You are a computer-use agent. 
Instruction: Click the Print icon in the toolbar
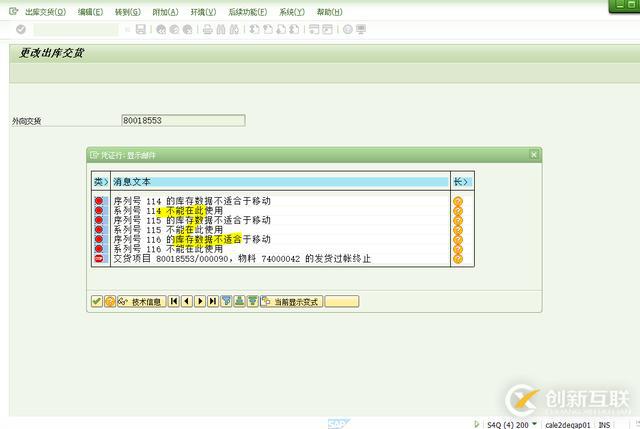[x=208, y=29]
